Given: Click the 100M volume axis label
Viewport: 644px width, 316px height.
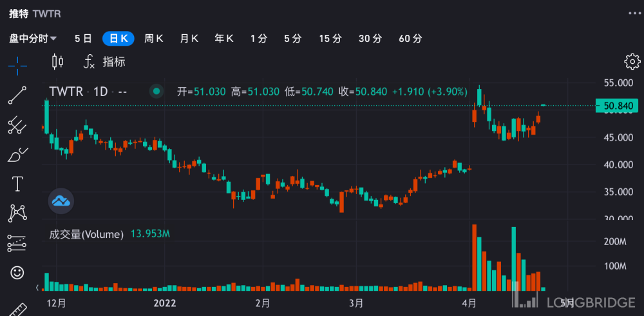Looking at the screenshot, I should (614, 266).
